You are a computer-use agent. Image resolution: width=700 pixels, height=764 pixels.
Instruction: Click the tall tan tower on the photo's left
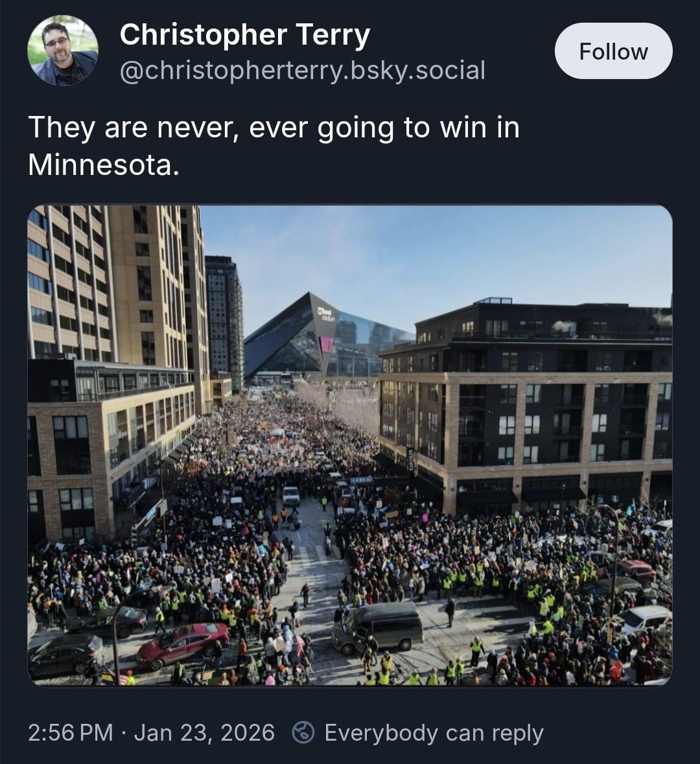click(x=117, y=288)
